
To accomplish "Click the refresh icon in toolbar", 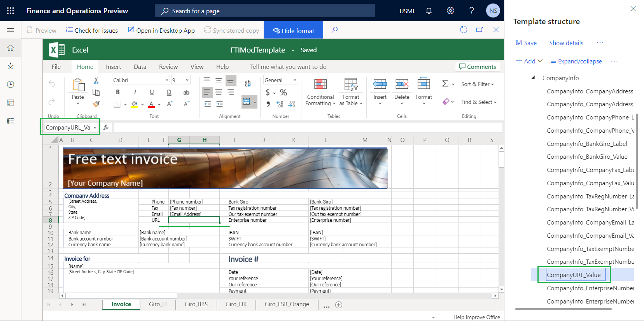I will (463, 30).
